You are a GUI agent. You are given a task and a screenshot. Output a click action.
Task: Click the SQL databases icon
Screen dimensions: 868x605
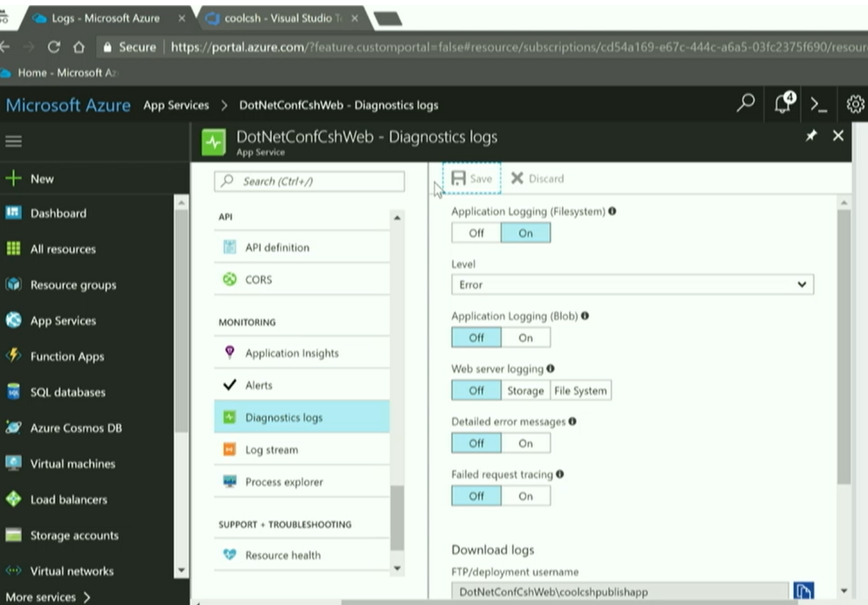(14, 391)
